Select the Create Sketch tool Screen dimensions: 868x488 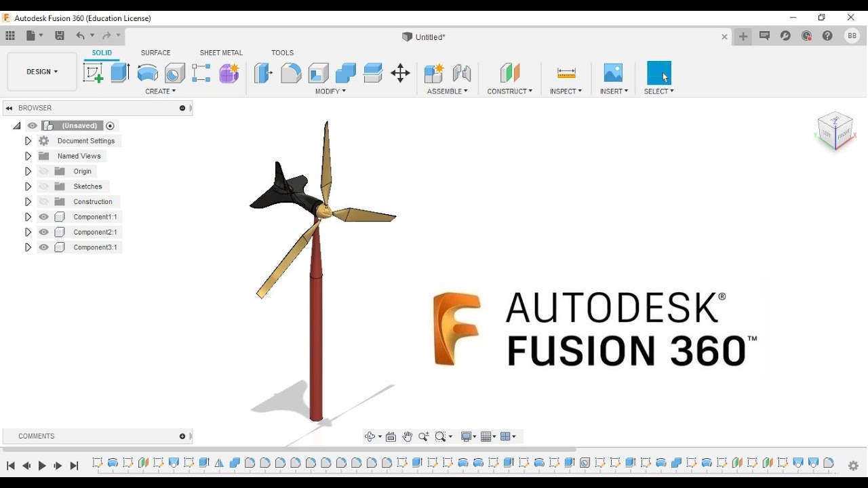click(x=93, y=73)
